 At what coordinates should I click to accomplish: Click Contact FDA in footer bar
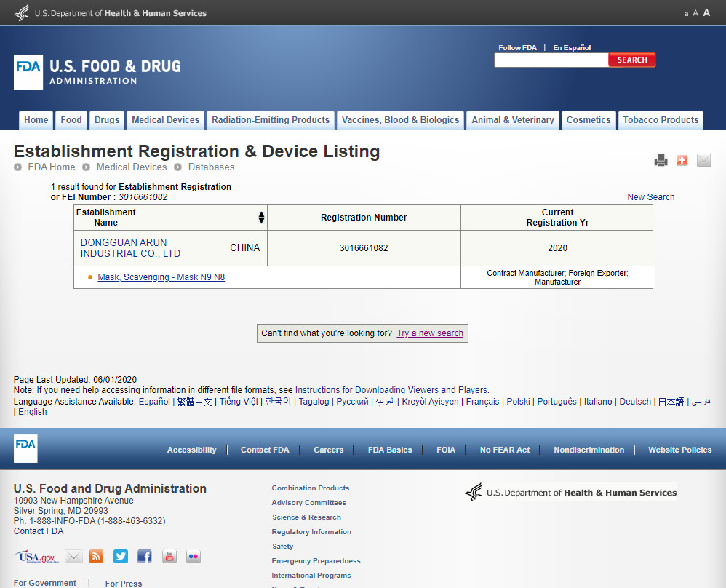[264, 450]
